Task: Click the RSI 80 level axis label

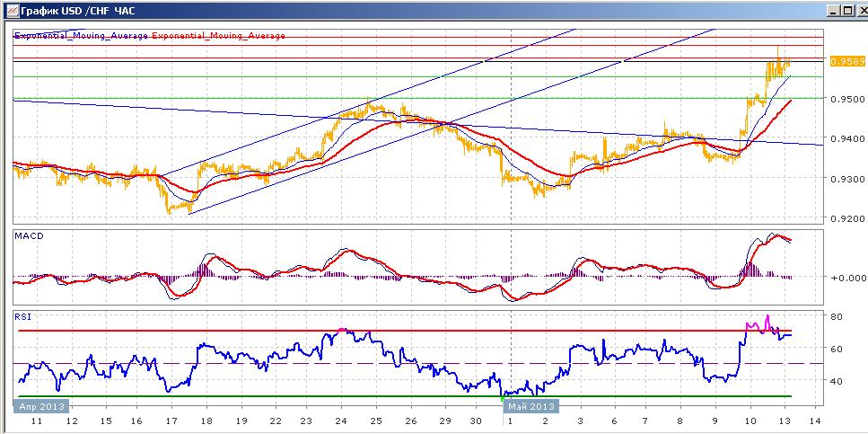Action: (836, 317)
